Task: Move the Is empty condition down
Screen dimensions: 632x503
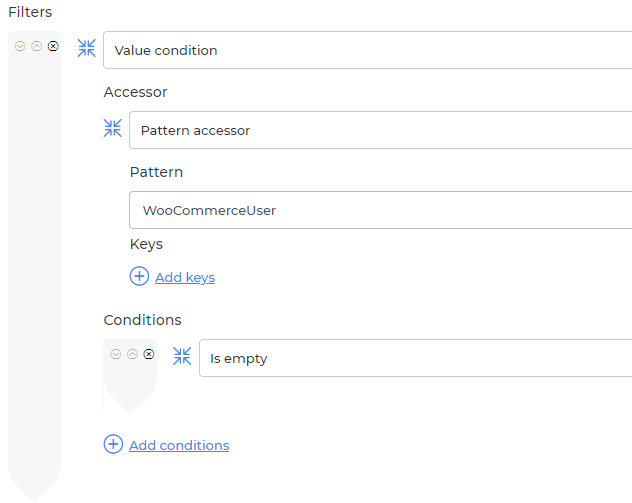Action: 116,354
